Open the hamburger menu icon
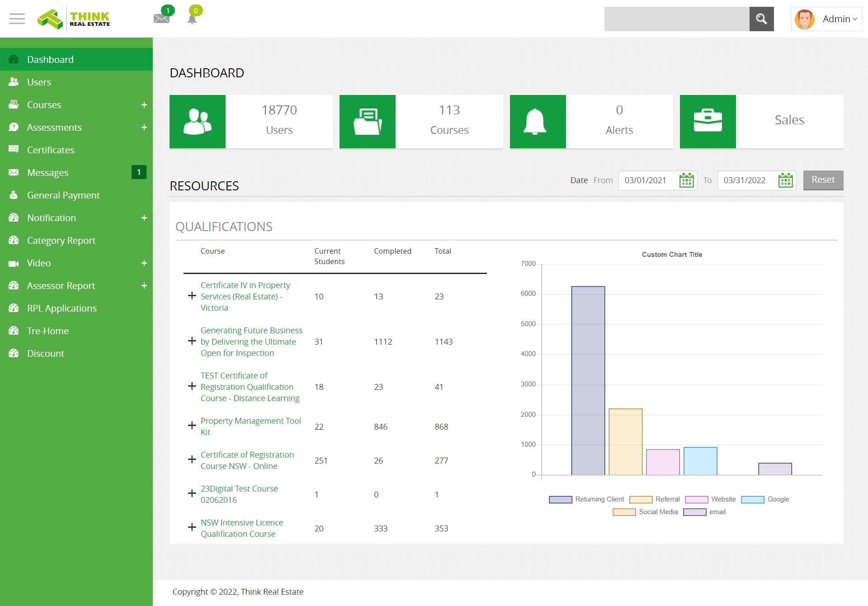This screenshot has height=606, width=868. click(x=17, y=19)
